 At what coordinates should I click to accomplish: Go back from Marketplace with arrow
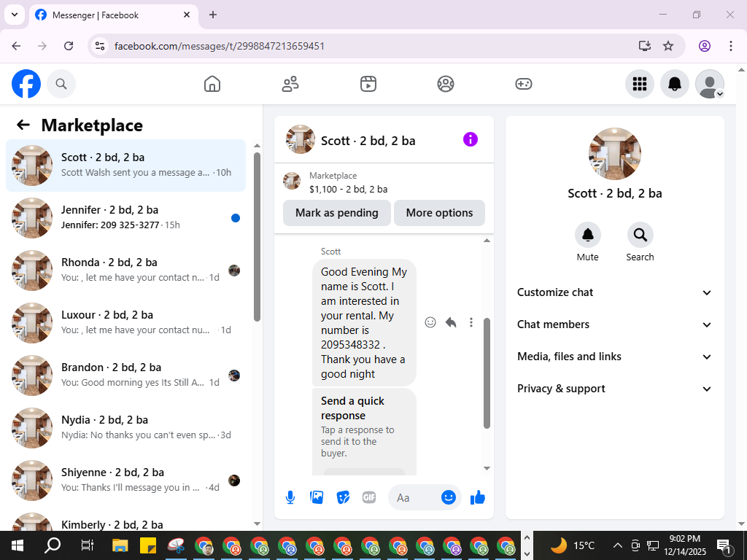[23, 125]
